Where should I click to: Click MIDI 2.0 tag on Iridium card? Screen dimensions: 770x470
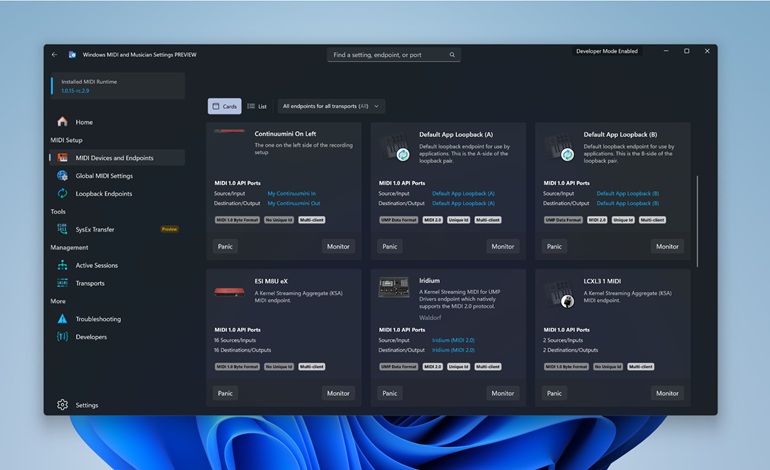click(433, 367)
